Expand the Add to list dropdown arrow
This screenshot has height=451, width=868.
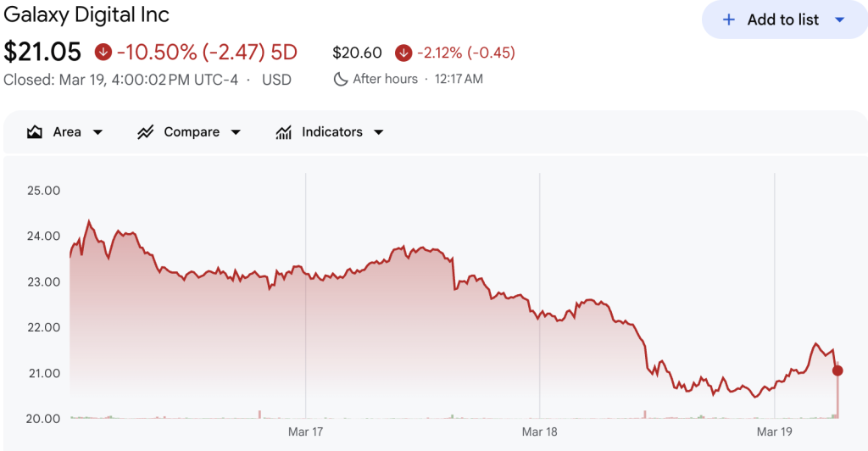coord(839,19)
